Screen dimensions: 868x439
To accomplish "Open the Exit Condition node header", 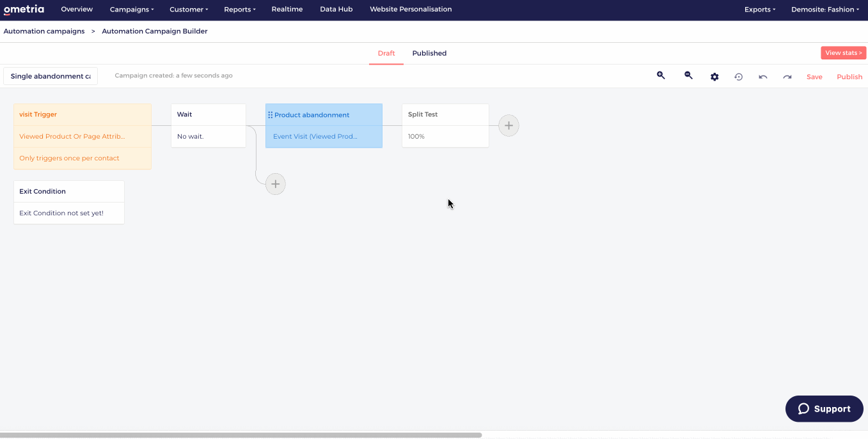I will tap(69, 191).
